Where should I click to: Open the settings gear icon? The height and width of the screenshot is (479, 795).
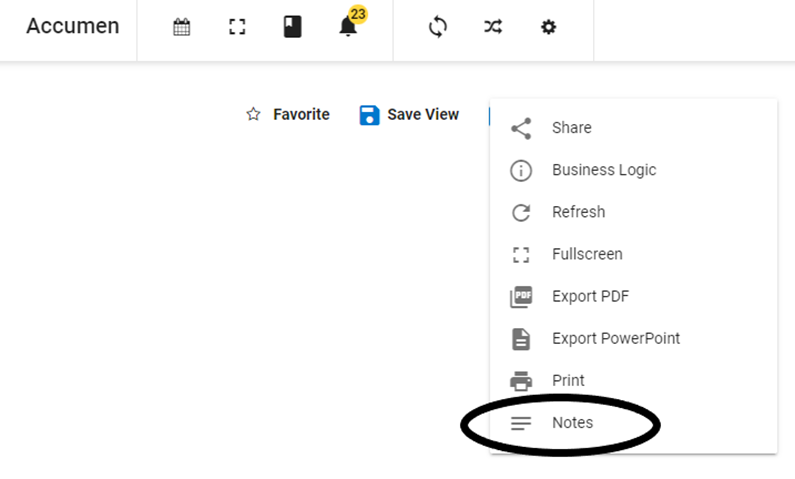548,27
